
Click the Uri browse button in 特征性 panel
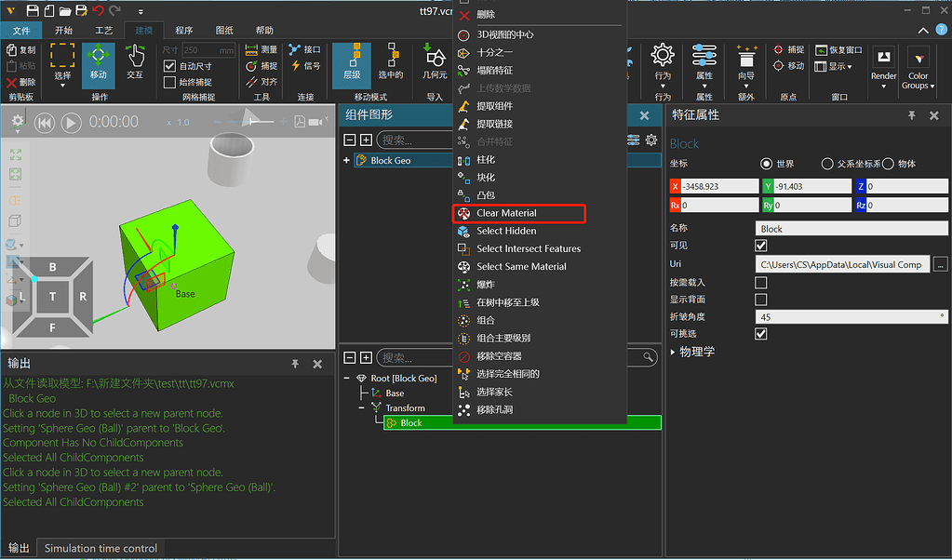point(941,264)
